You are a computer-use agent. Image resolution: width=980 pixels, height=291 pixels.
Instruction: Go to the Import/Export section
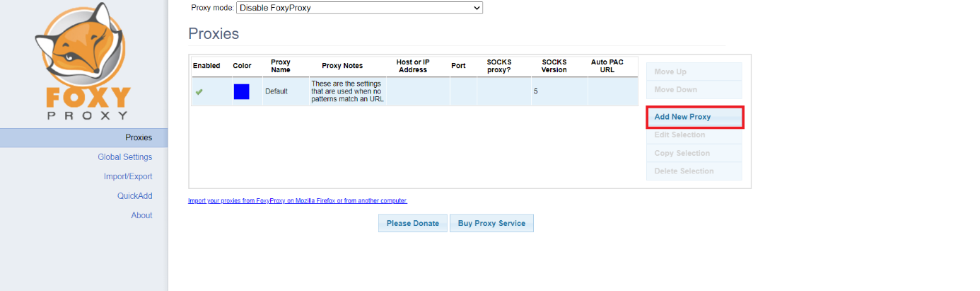[x=127, y=176]
